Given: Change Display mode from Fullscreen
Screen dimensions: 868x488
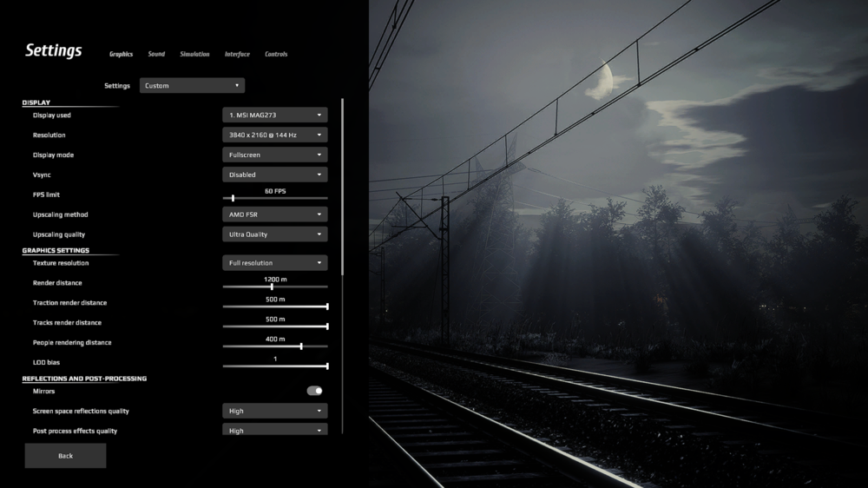Looking at the screenshot, I should click(274, 155).
